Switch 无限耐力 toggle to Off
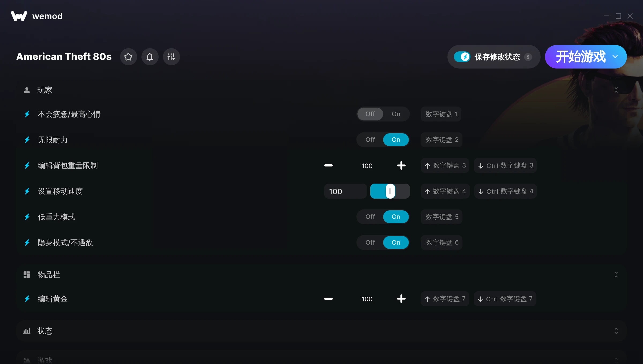 [x=370, y=140]
